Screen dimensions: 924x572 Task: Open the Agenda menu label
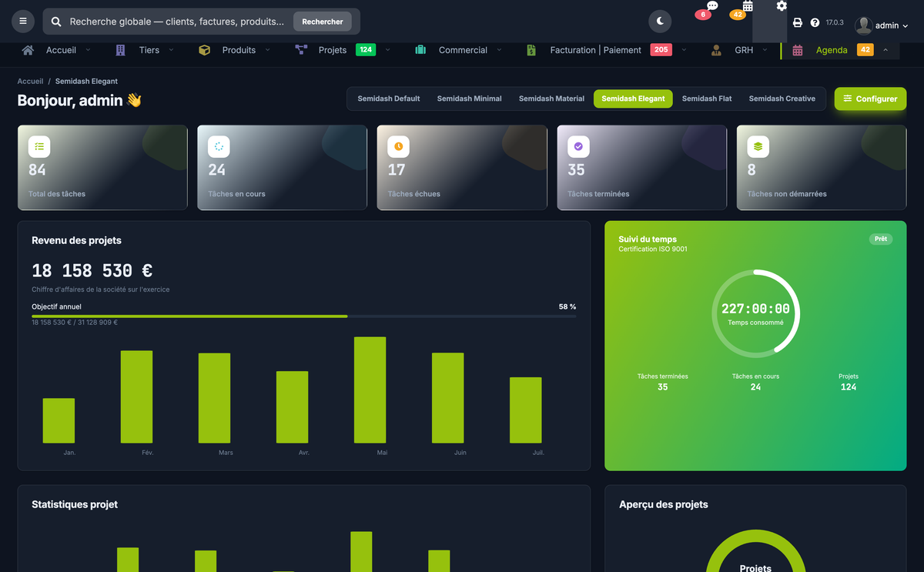click(x=832, y=50)
